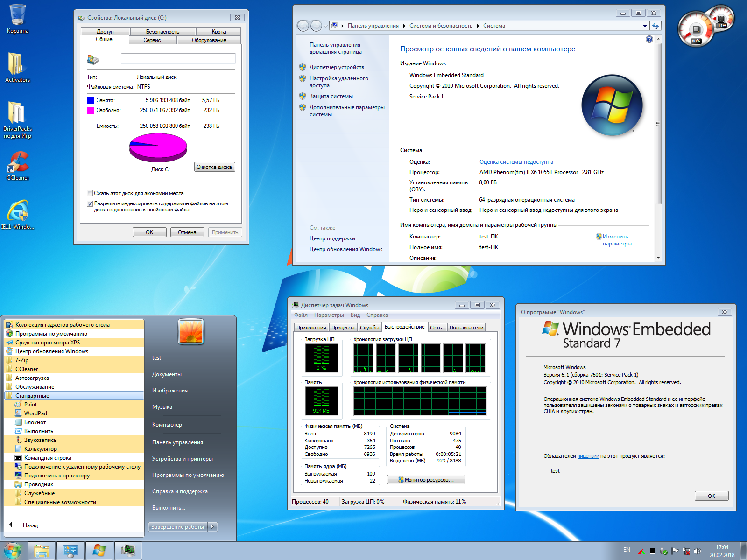This screenshot has width=747, height=560.
Task: Click the vertical scrollbar in the System window
Action: click(658, 124)
